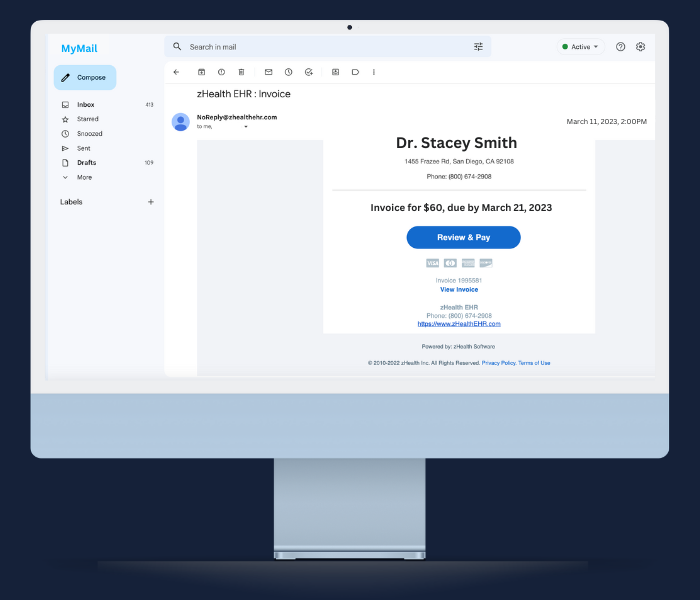Open the label tag icon in toolbar

(x=355, y=72)
